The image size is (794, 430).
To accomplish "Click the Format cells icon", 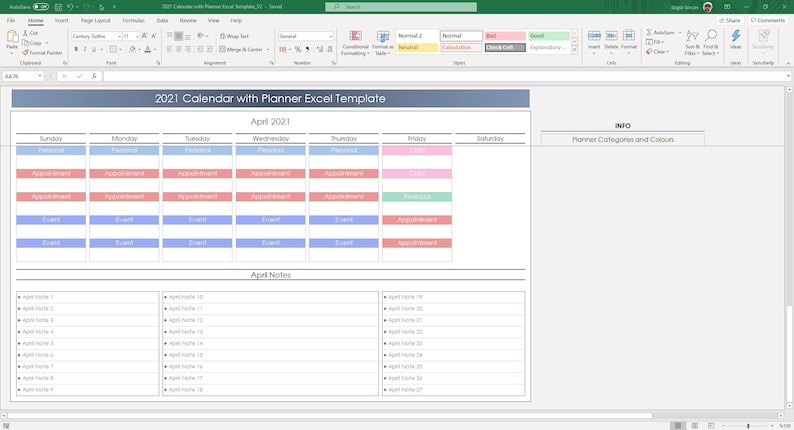I will pos(628,35).
